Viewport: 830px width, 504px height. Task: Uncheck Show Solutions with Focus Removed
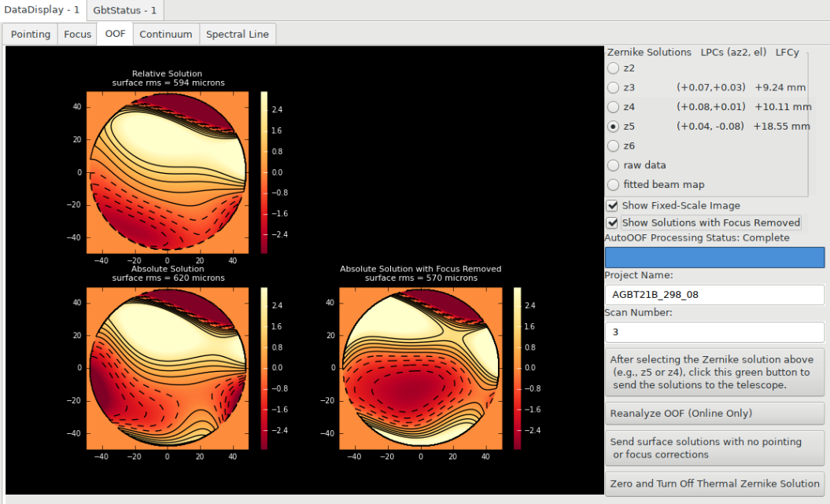pyautogui.click(x=612, y=223)
